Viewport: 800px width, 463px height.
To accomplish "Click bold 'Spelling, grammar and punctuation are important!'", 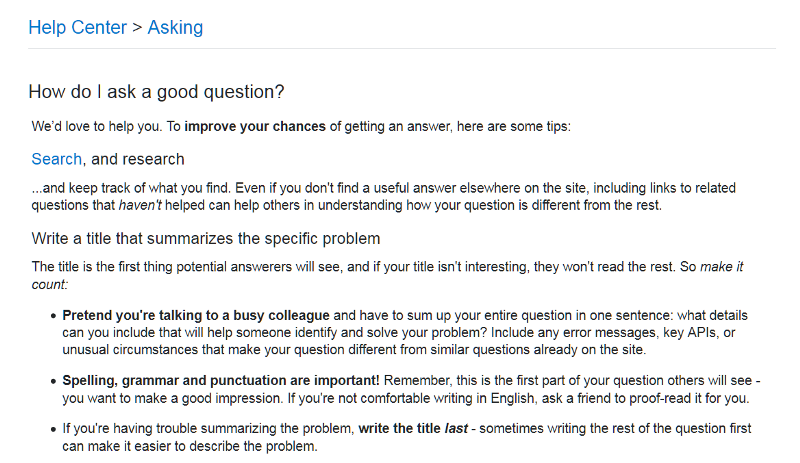I will 221,381.
